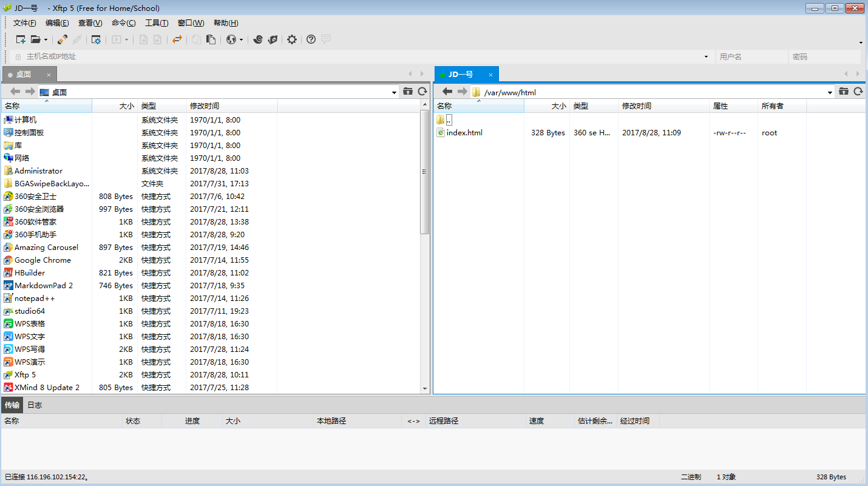The height and width of the screenshot is (486, 868).
Task: Switch to the 日志 log tab
Action: (x=35, y=405)
